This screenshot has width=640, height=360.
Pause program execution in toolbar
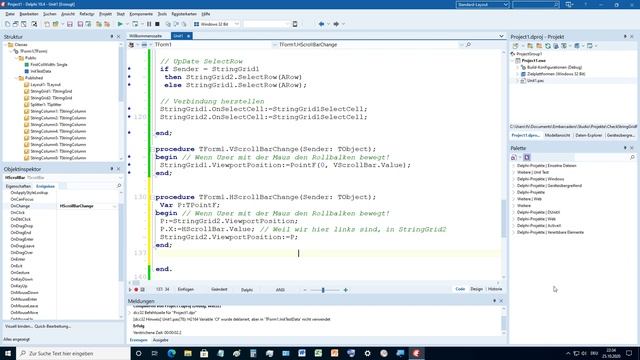pyautogui.click(x=149, y=24)
